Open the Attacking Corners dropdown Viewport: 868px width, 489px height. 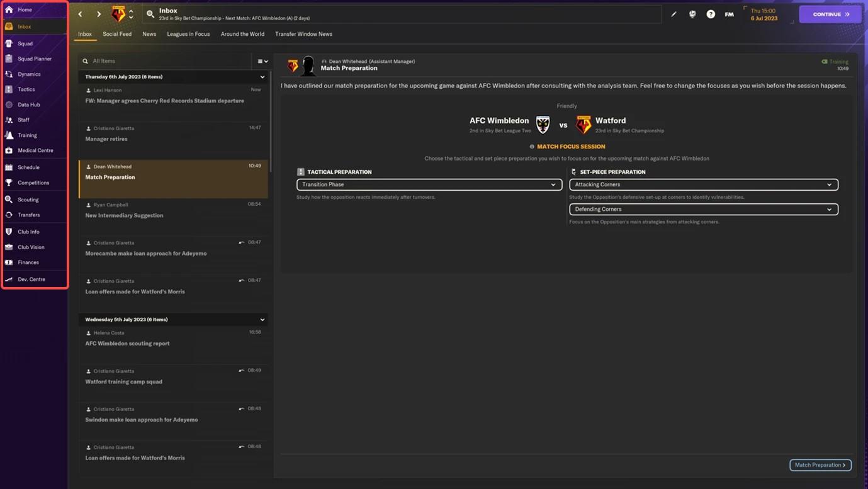coord(703,184)
